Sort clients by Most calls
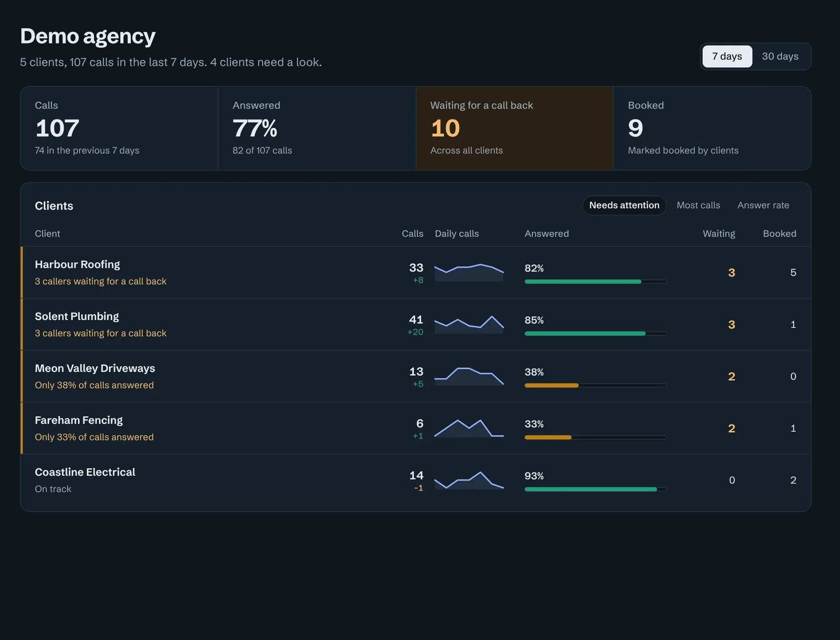840x640 pixels. 698,205
